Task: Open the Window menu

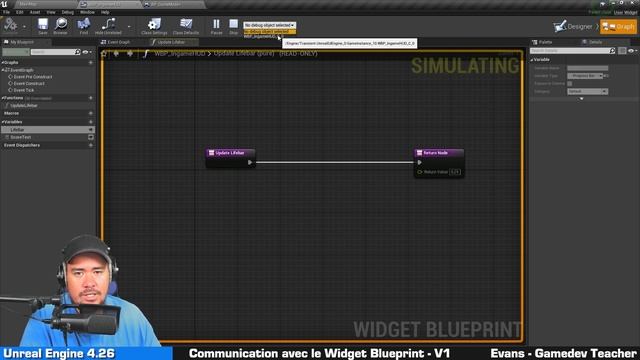Action: pos(87,12)
